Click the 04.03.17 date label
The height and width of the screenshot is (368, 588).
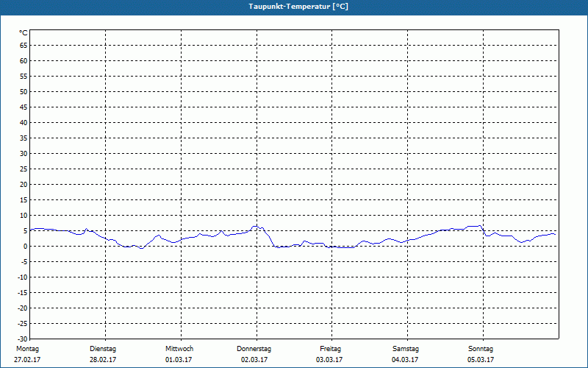405,360
